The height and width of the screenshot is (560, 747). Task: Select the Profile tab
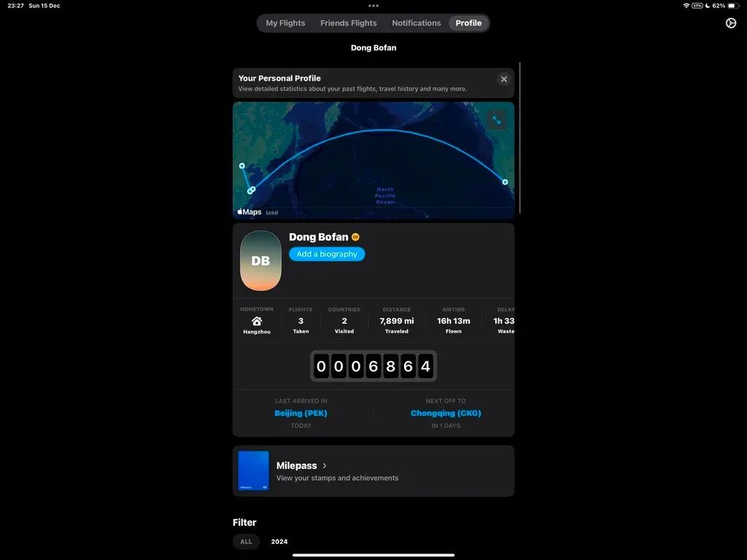pos(468,23)
